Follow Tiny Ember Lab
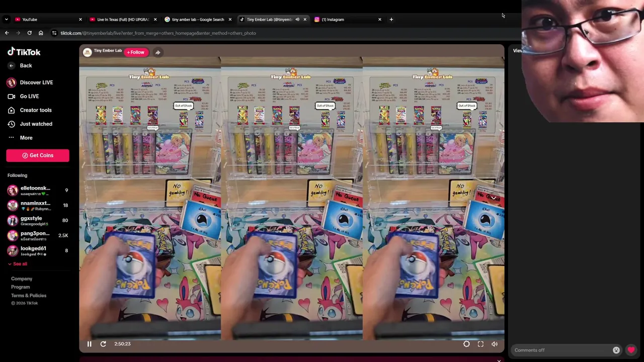This screenshot has height=362, width=644. point(136,52)
